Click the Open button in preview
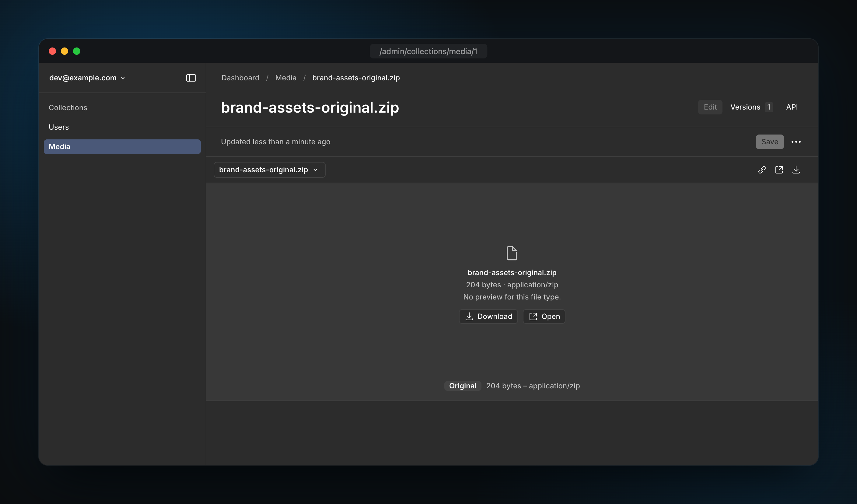Screen dimensions: 857x504 pos(544,316)
